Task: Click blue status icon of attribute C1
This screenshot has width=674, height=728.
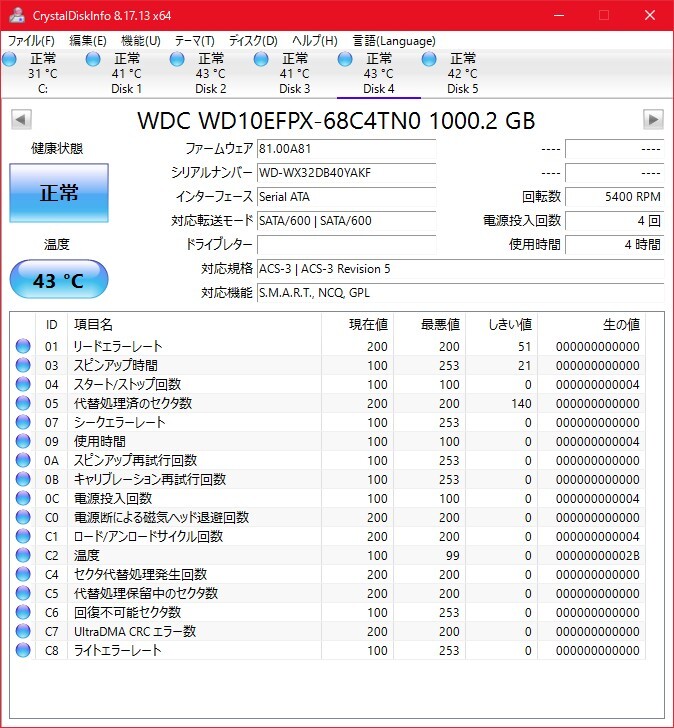Action: (23, 536)
